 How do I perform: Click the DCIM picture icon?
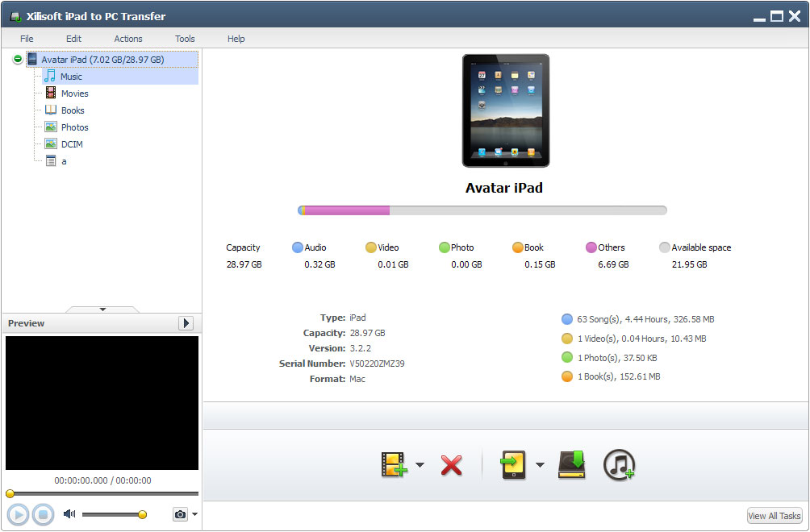pos(51,144)
